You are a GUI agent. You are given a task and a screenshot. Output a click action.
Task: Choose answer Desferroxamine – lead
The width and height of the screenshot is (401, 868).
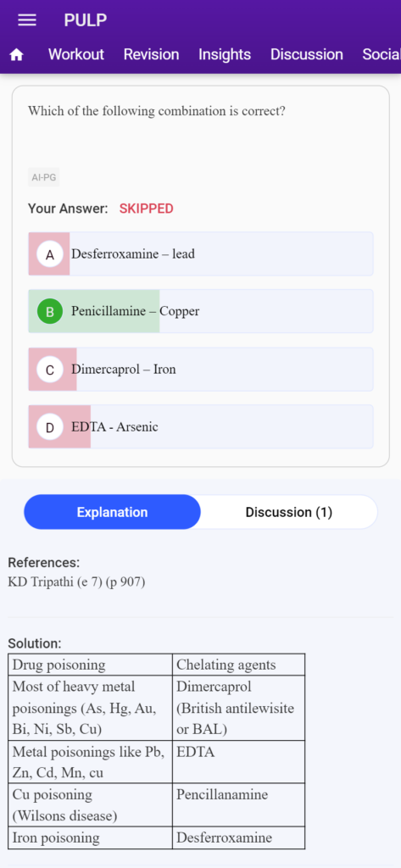tap(200, 254)
